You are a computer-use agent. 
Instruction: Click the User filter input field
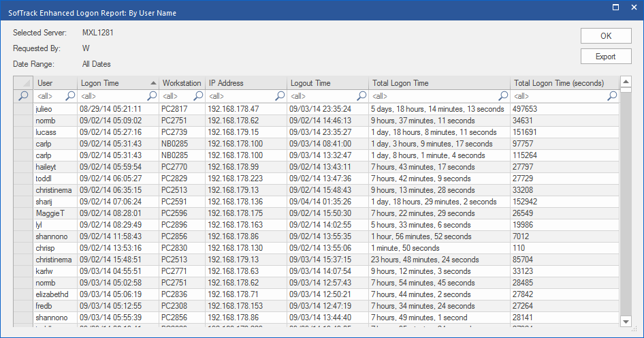coord(50,96)
